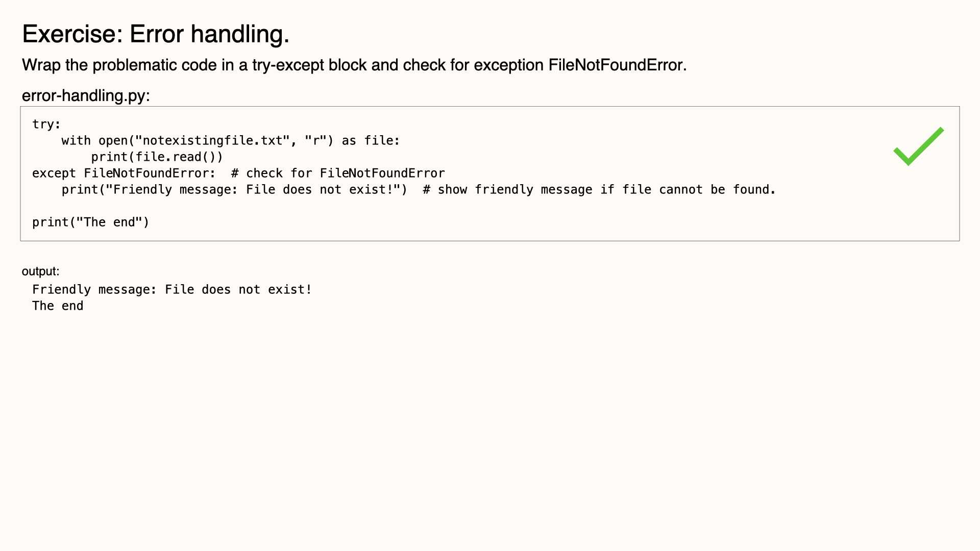
Task: Select the error-handling.py filename label
Action: (86, 95)
